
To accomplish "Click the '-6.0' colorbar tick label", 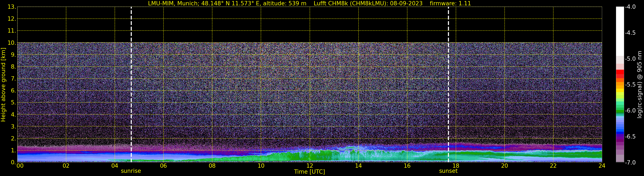I will tap(630, 110).
